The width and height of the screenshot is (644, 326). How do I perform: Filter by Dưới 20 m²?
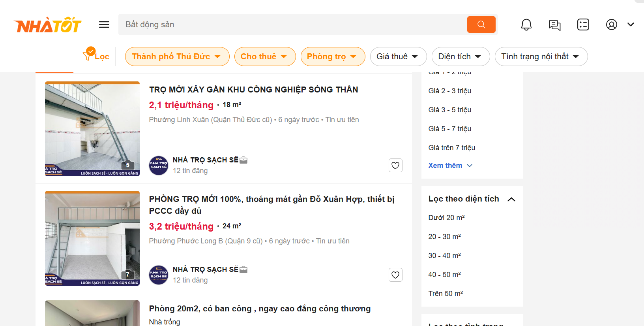click(447, 218)
